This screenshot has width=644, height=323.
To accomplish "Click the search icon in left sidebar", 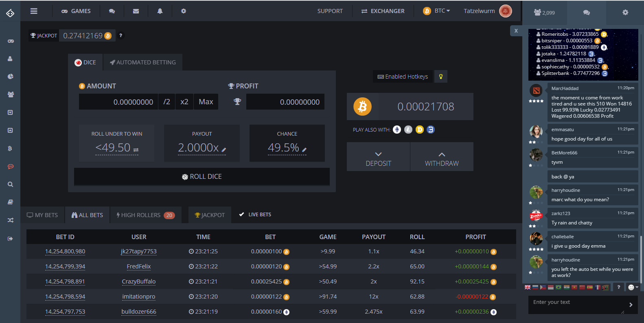I will click(11, 185).
